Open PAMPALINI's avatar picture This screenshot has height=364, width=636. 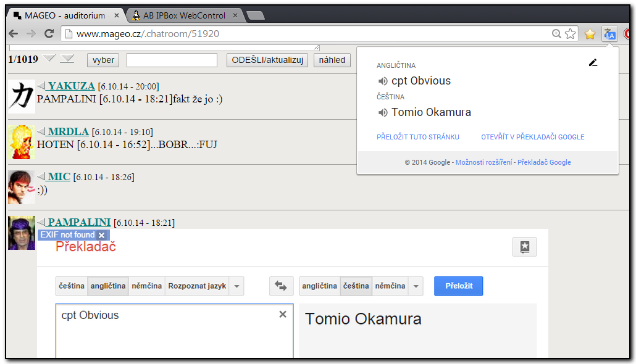pos(22,233)
